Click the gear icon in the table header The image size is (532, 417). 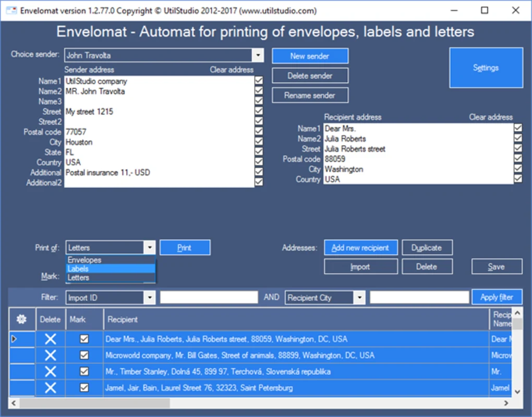pos(21,319)
